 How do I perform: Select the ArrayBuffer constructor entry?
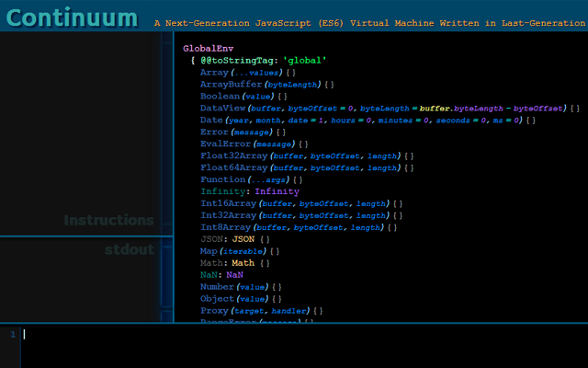pos(227,84)
